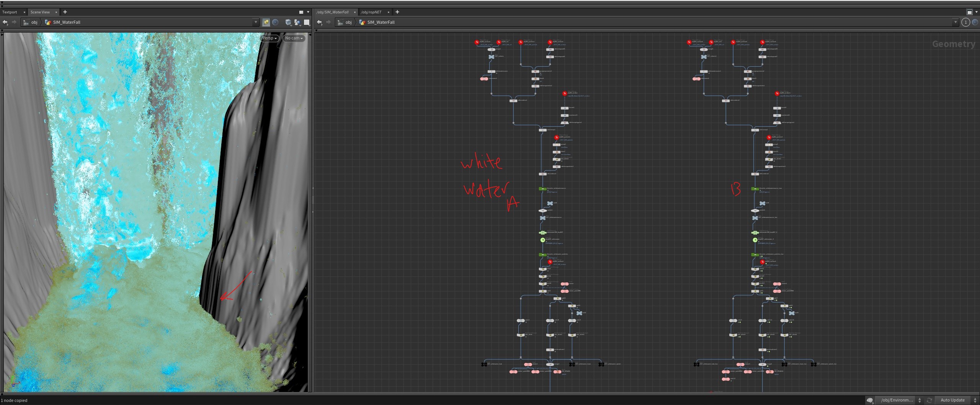Click SIM_WaterFall in Scene View path bar
Viewport: 980px width, 405px height.
[x=63, y=22]
